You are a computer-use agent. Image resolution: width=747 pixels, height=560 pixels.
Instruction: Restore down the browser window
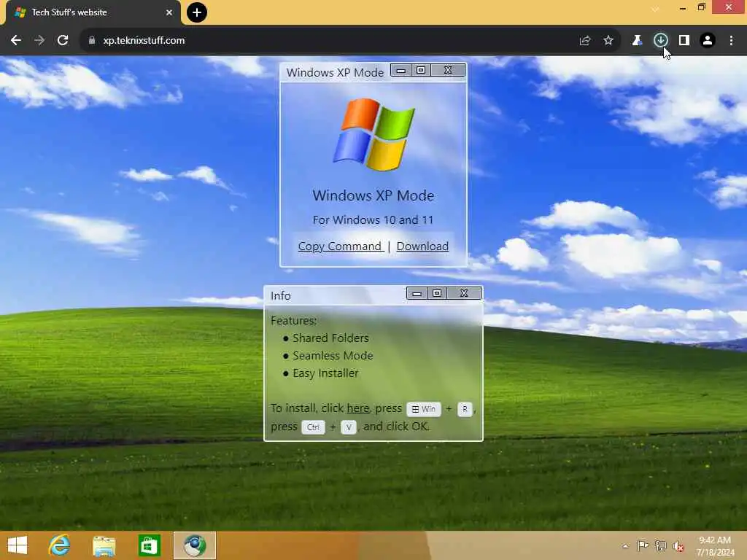pos(701,7)
